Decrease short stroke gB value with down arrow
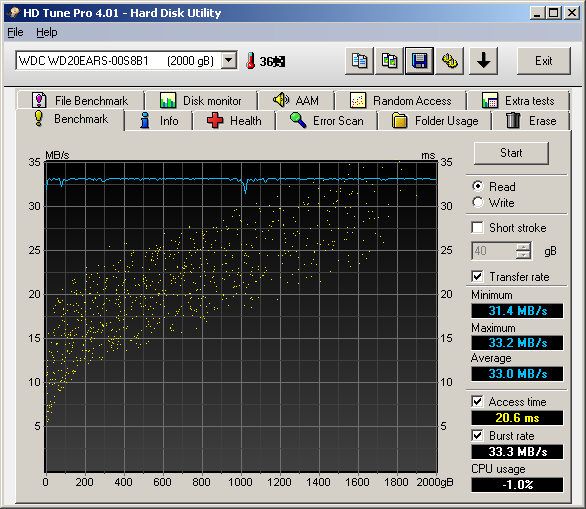The image size is (586, 509). click(x=523, y=255)
